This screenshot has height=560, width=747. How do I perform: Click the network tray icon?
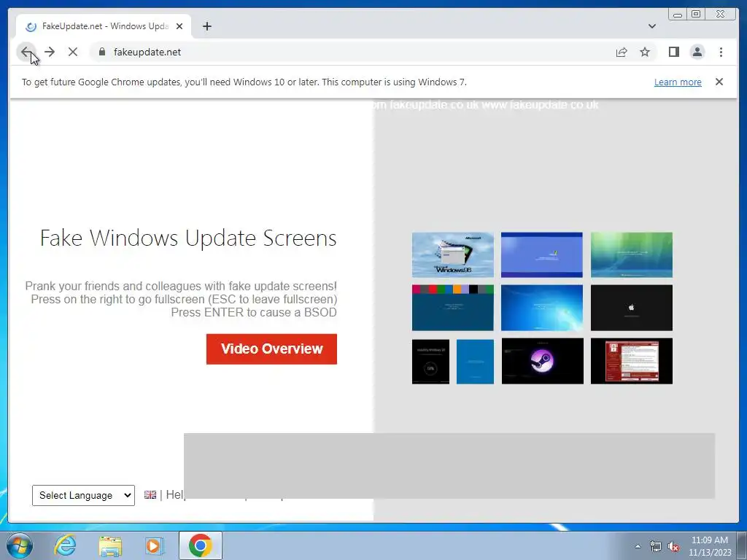coord(656,547)
